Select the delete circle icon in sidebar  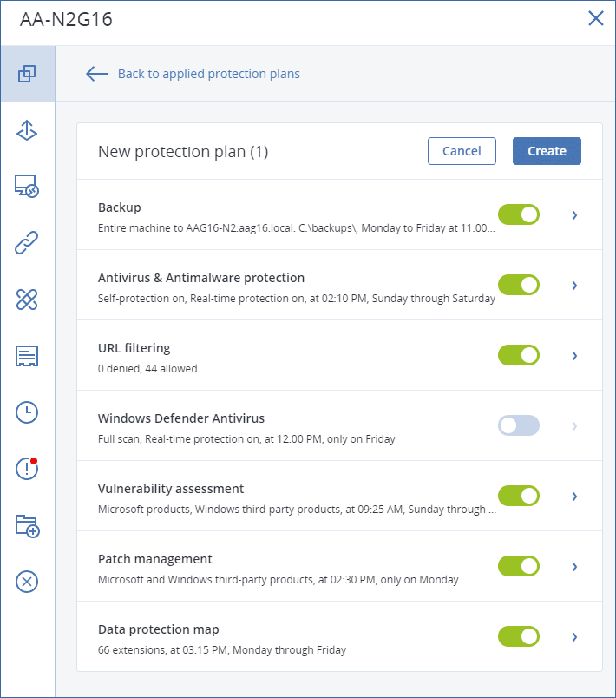(27, 582)
